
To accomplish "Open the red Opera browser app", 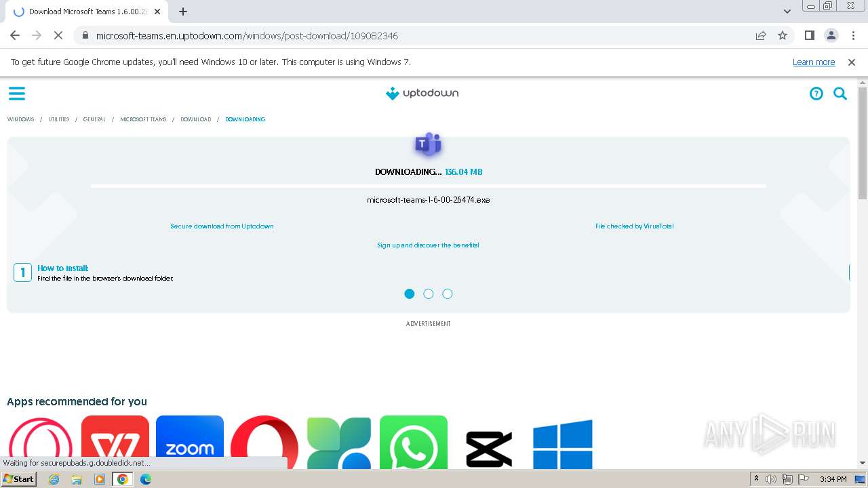I will (x=264, y=442).
